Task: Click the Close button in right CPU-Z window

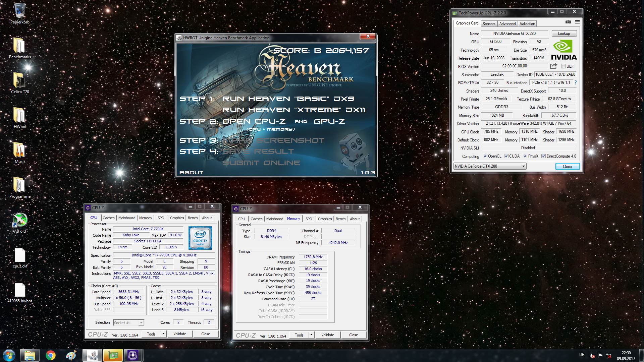Action: (x=354, y=335)
